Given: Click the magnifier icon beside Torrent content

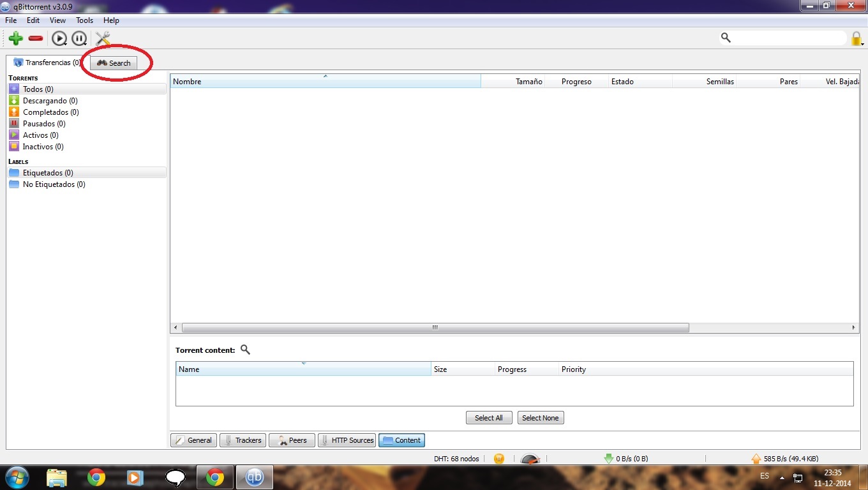Looking at the screenshot, I should (x=245, y=350).
